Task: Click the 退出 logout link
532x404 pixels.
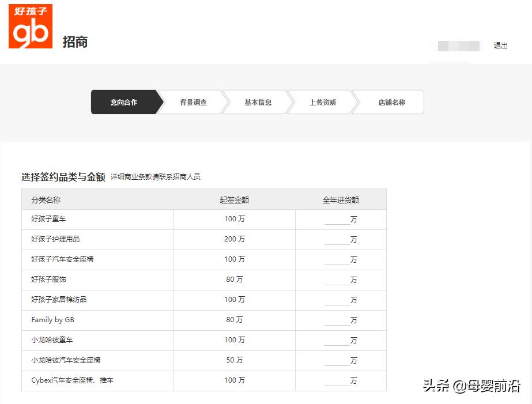Action: 500,46
